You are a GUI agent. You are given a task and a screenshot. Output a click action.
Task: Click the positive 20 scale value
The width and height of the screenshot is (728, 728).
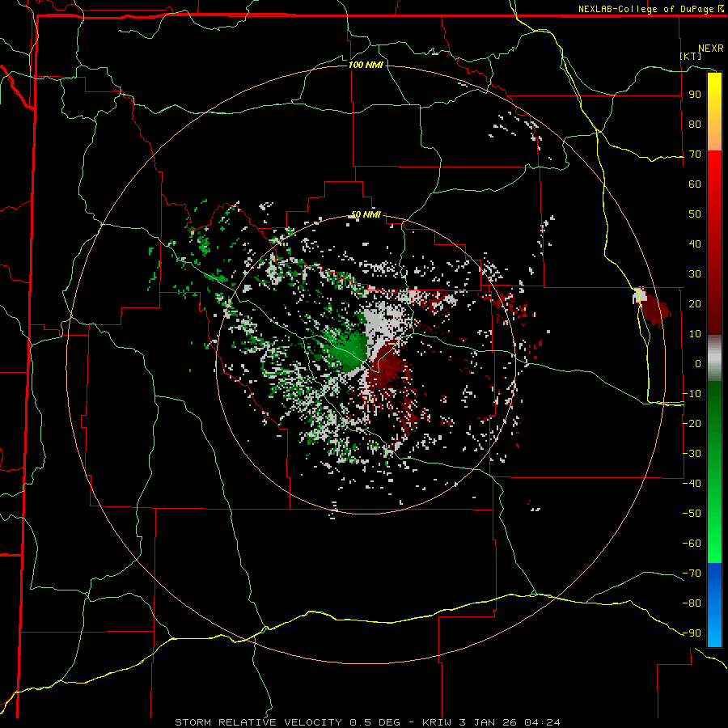tap(695, 303)
